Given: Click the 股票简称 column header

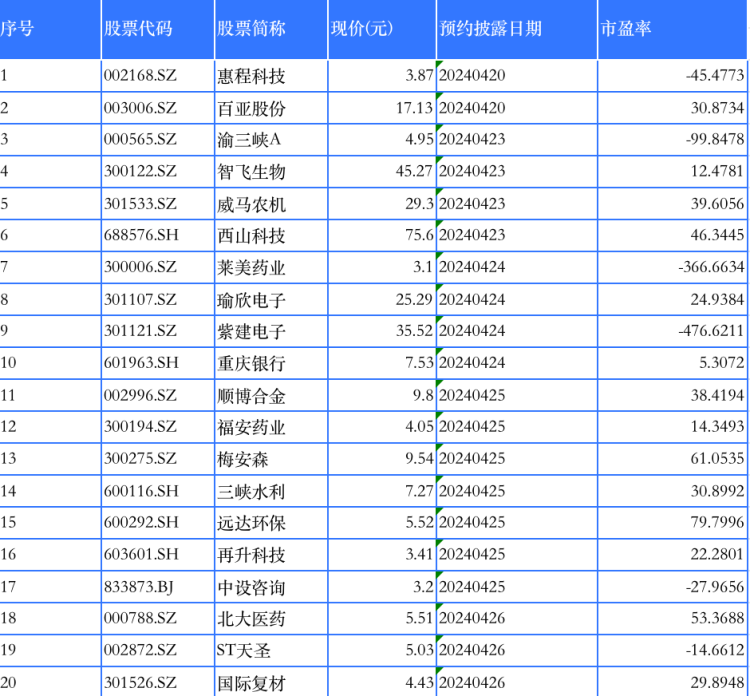Looking at the screenshot, I should [271, 29].
